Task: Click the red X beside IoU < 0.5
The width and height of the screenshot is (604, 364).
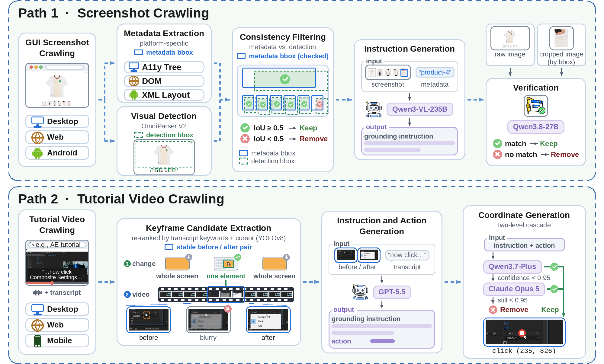Action: tap(245, 139)
